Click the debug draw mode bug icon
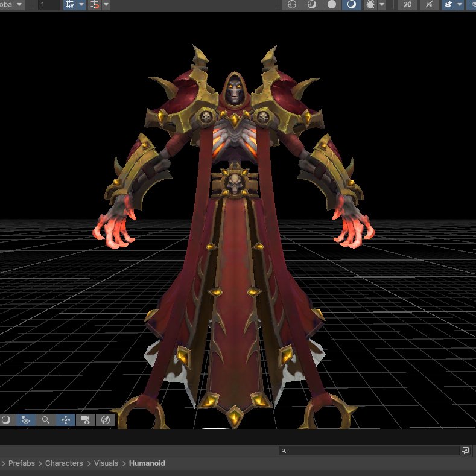The height and width of the screenshot is (476, 476). pos(370,5)
